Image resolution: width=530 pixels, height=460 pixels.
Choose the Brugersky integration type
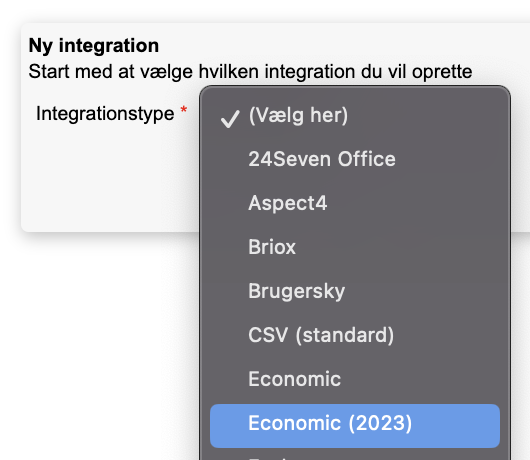355,291
